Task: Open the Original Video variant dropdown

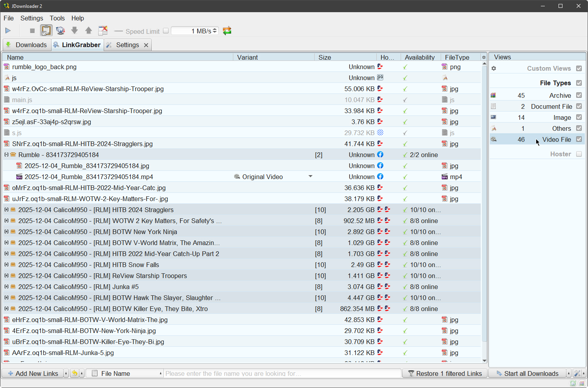Action: coord(310,176)
